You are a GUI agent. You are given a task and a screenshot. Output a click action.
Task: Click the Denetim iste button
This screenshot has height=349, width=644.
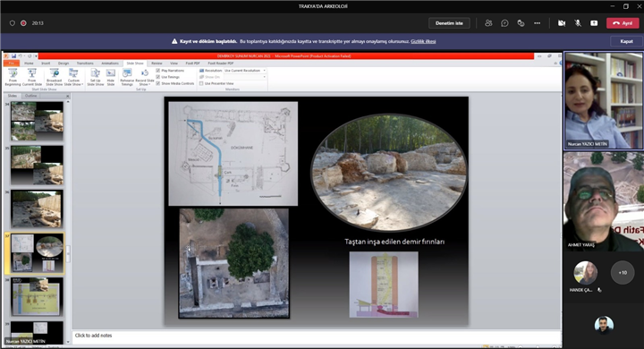[449, 23]
